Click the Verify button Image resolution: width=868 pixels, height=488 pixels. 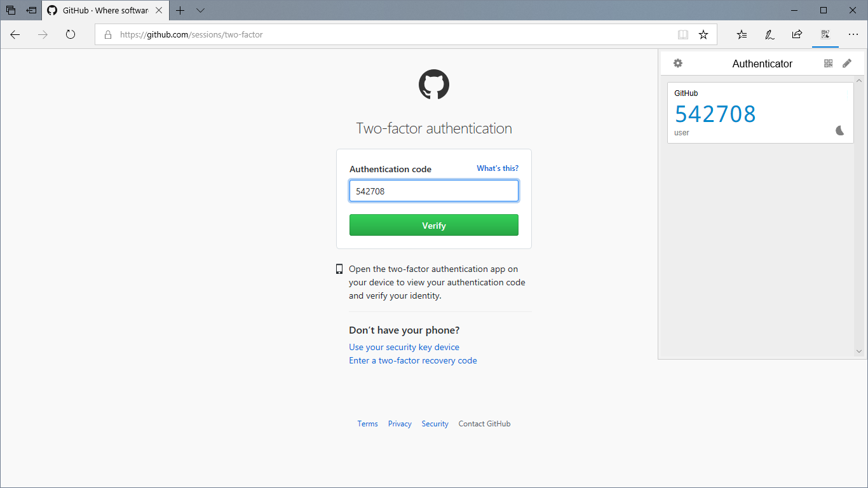(434, 225)
